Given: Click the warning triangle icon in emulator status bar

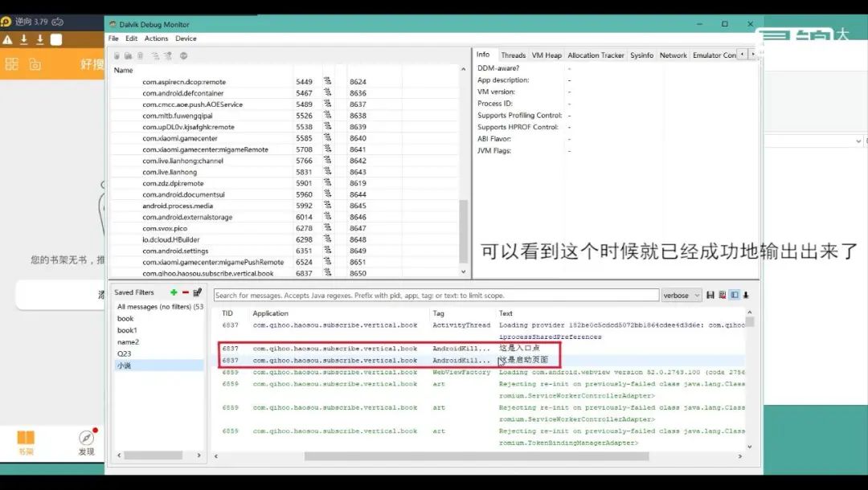Looking at the screenshot, I should tap(8, 40).
